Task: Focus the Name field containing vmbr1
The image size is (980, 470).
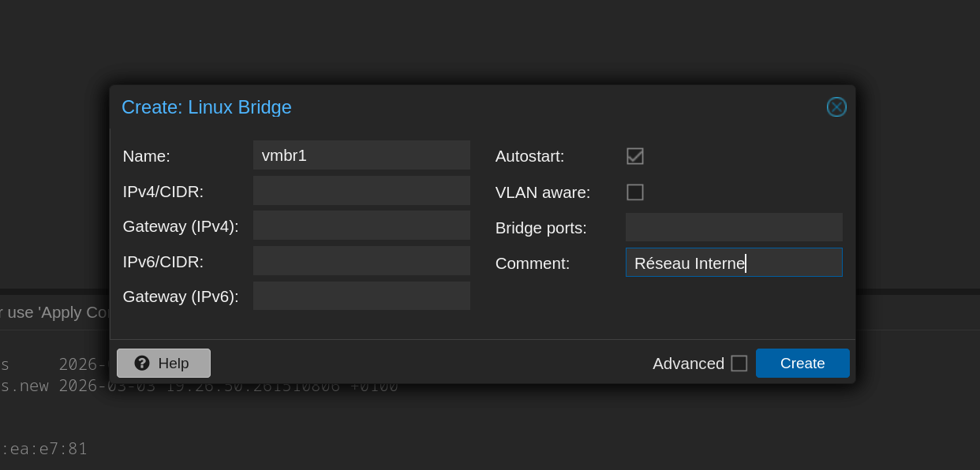Action: [361, 155]
